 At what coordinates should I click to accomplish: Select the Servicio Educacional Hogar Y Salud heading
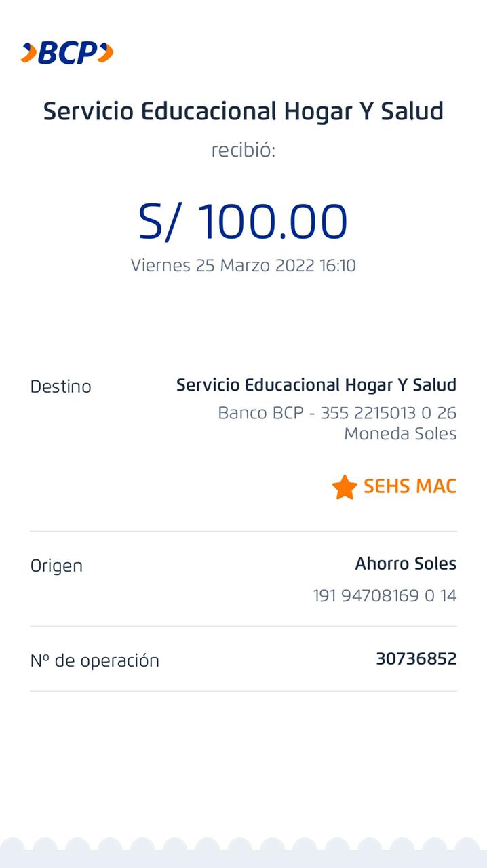[243, 111]
